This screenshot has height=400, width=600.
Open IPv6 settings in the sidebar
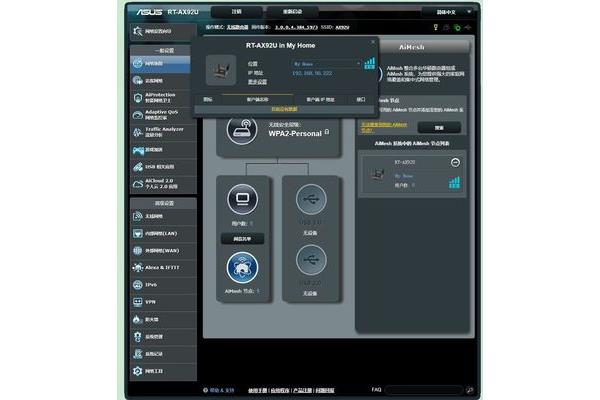click(x=163, y=285)
